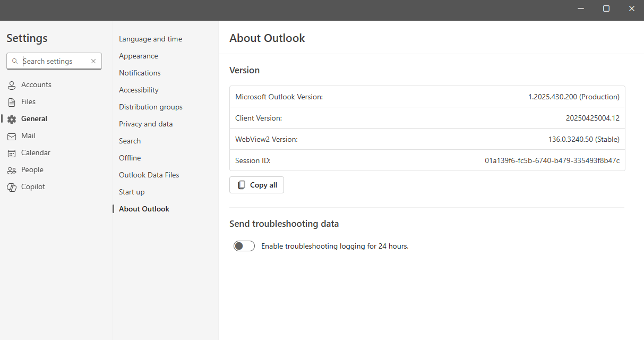Close the Settings window
644x340 pixels.
pyautogui.click(x=632, y=8)
